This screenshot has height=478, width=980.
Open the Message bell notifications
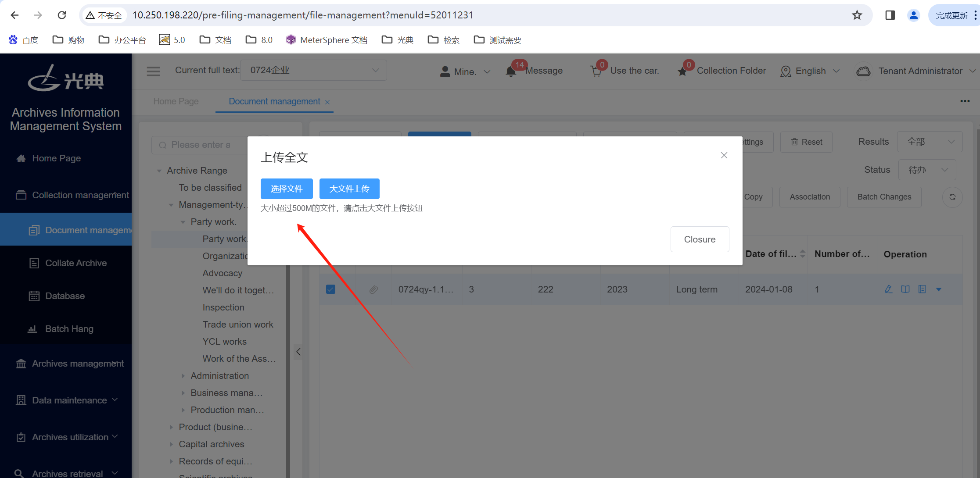click(x=510, y=71)
